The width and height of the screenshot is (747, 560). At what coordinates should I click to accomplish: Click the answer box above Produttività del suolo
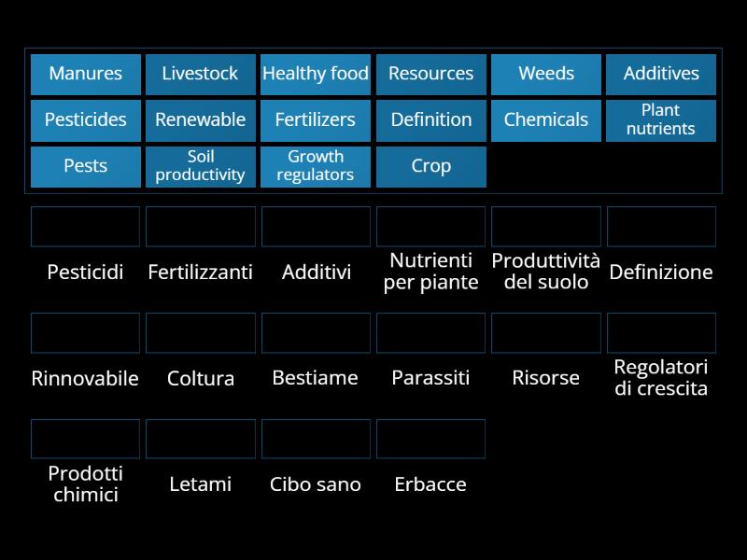(545, 226)
